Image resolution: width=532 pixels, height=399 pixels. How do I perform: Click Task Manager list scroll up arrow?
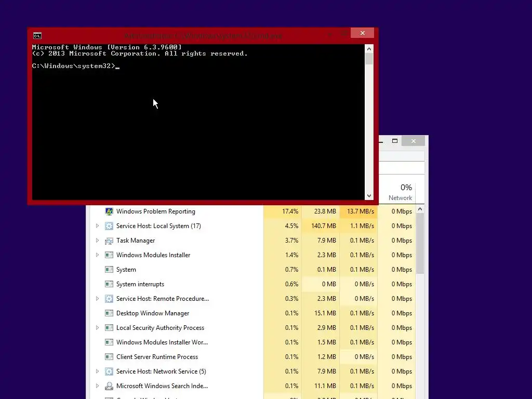tap(420, 209)
